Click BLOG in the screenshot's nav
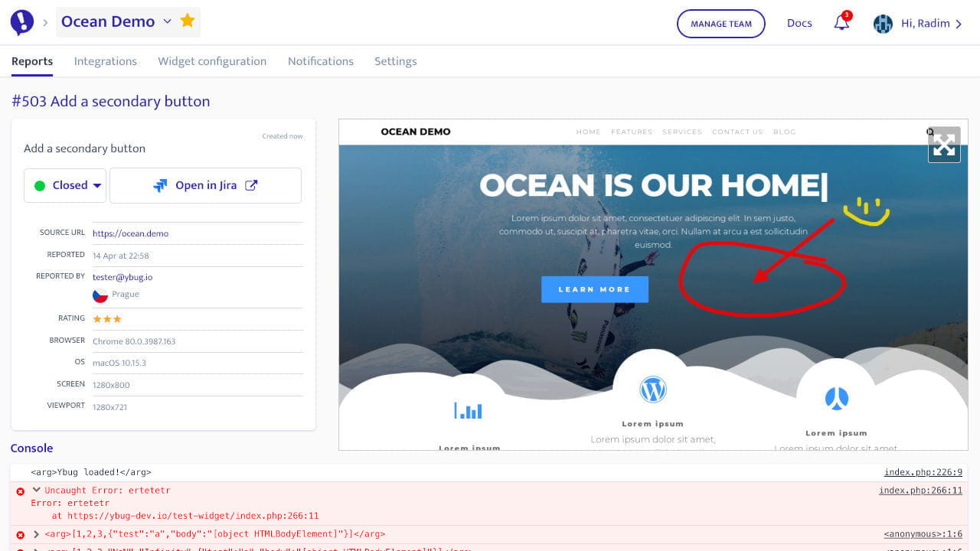The image size is (980, 551). point(785,132)
